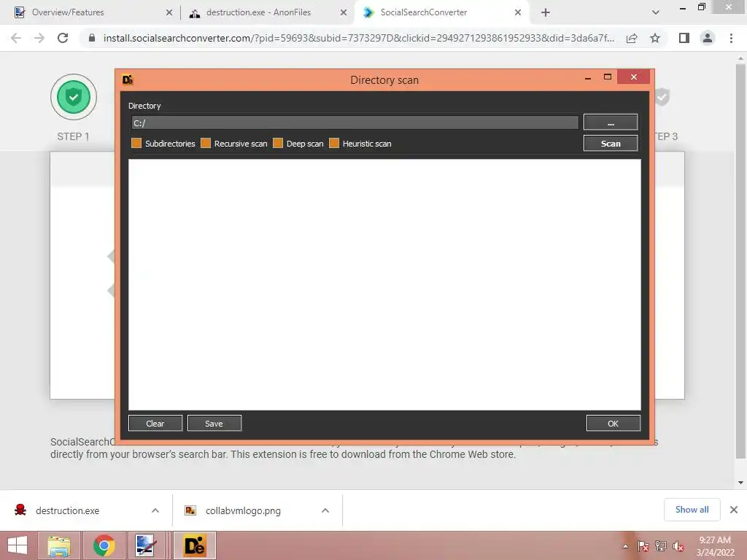Switch to the destruction.exe - AnonFiles tab
This screenshot has height=560, width=747.
click(267, 12)
